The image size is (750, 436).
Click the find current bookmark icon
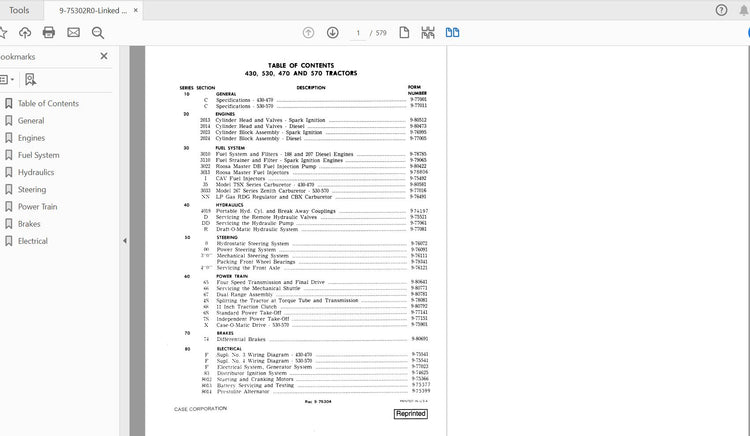30,79
